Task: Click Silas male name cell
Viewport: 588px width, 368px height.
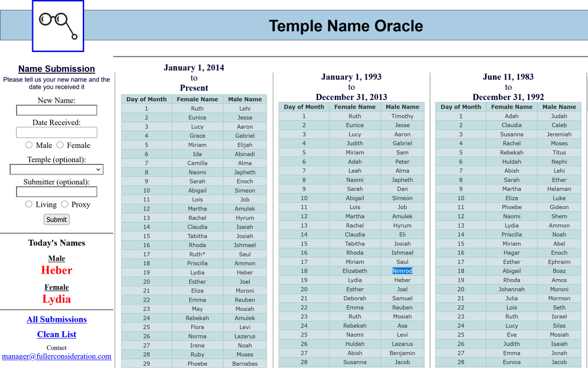Action: [559, 326]
